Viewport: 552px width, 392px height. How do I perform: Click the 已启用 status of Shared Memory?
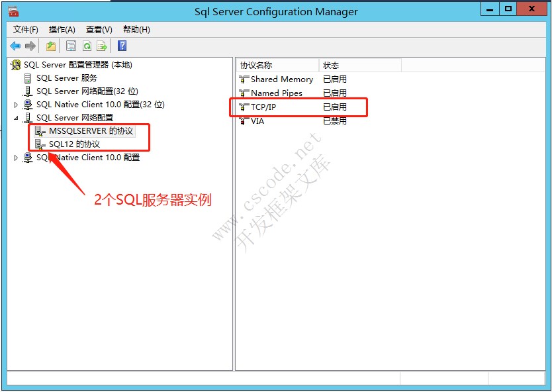335,79
